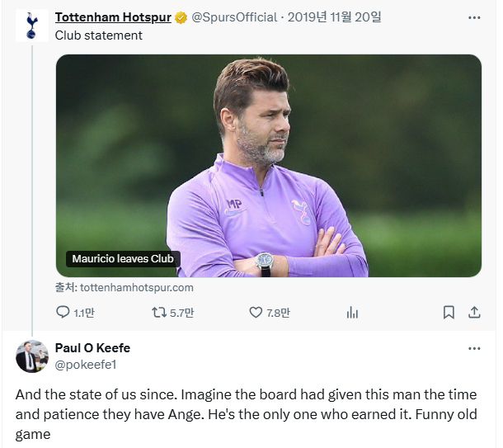Like the tweet with heart icon
Image resolution: width=503 pixels, height=448 pixels.
tap(256, 313)
